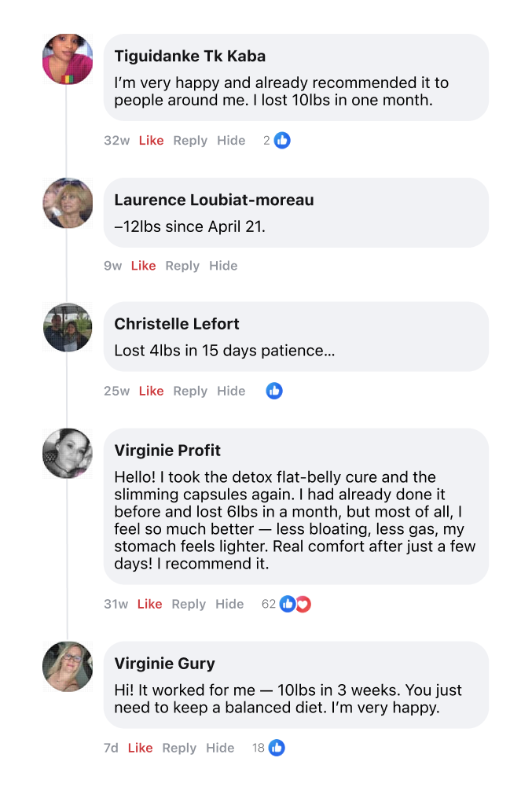Hide Laurence Loubiat-moreau's comment
The height and width of the screenshot is (791, 532).
point(223,266)
